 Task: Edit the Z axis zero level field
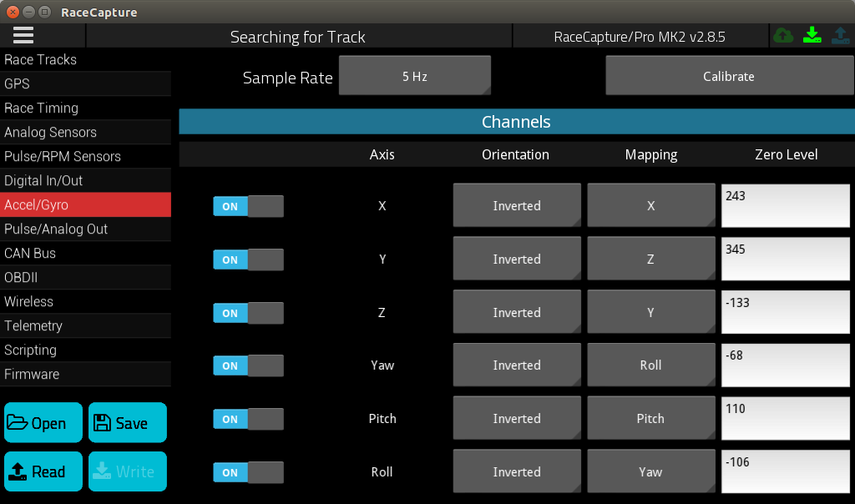(785, 312)
